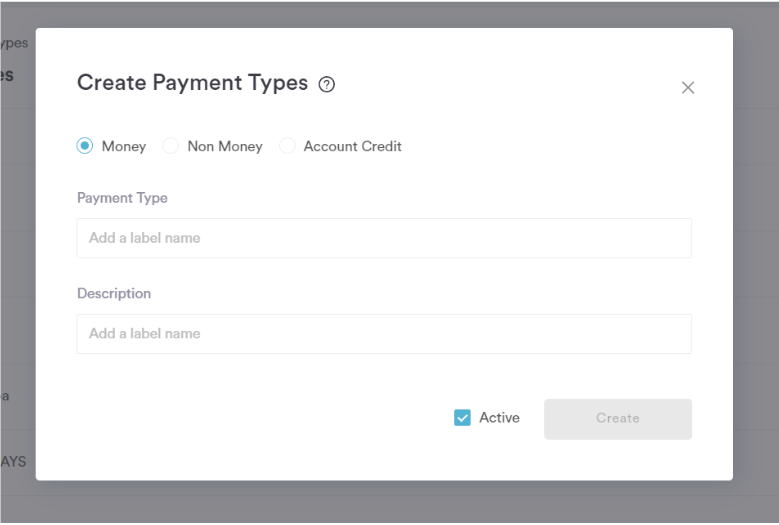Click the "Non Money" label text

225,146
